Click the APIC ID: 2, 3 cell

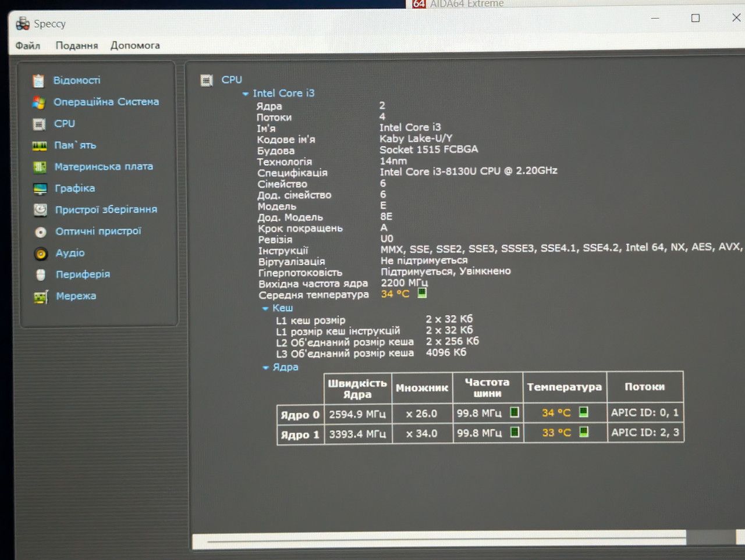(645, 432)
